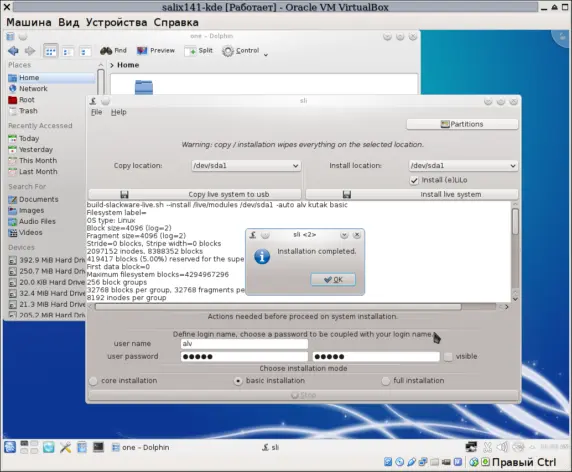Click Home in the Dolphin breadcrumb
Screen dimensions: 572x472
click(x=128, y=65)
